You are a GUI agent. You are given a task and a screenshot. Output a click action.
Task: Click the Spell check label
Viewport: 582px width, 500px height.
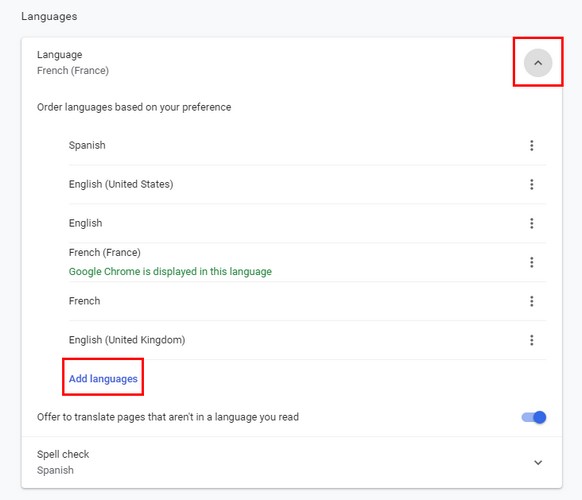pyautogui.click(x=63, y=454)
